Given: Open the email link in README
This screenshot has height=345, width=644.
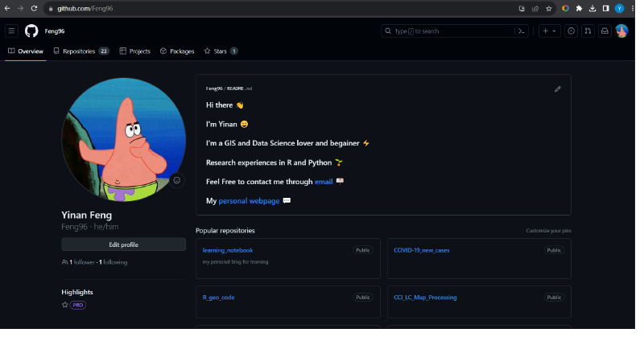Looking at the screenshot, I should click(x=324, y=182).
